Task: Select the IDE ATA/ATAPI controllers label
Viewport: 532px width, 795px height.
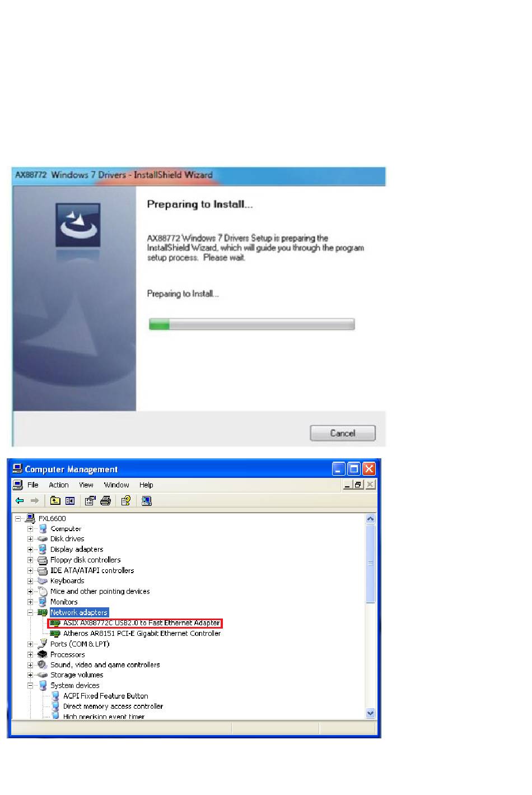Action: click(92, 571)
